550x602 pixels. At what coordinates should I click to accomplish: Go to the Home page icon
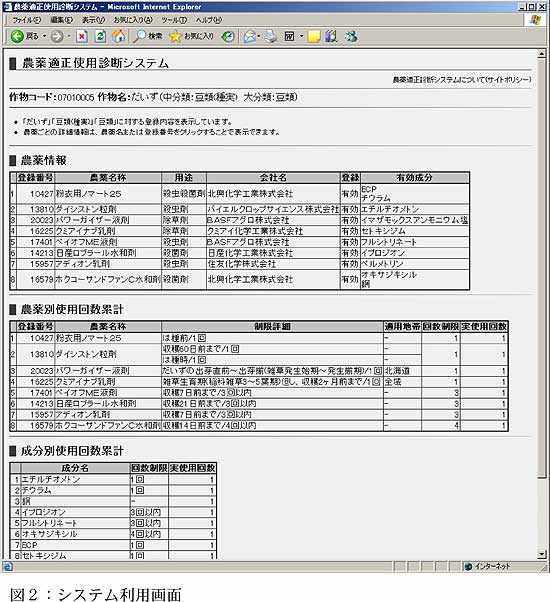pyautogui.click(x=119, y=36)
